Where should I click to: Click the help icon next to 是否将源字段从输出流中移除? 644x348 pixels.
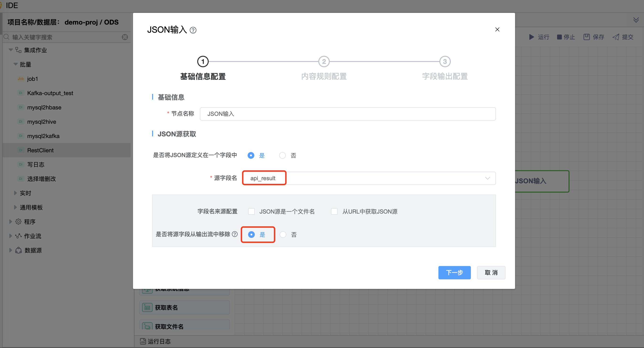pos(235,234)
